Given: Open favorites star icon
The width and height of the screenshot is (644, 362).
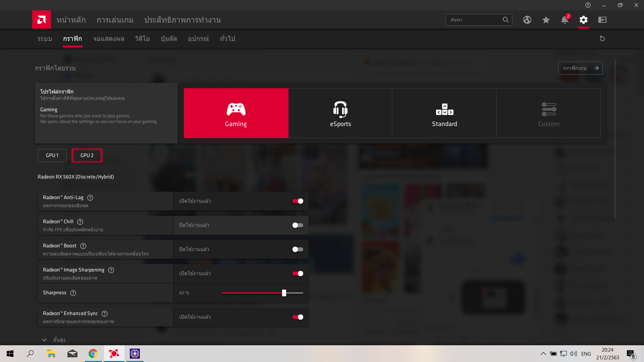Looking at the screenshot, I should (546, 20).
